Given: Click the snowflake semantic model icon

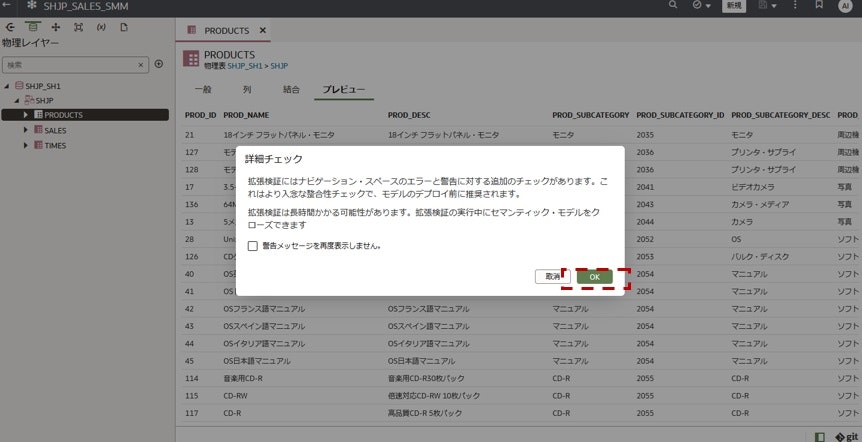Looking at the screenshot, I should point(31,5).
